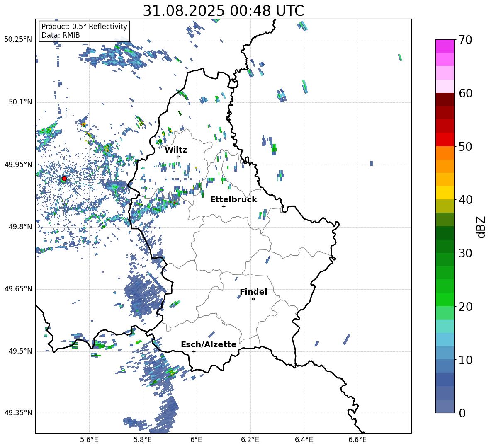Click the 5.8°E longitude label

click(x=143, y=440)
